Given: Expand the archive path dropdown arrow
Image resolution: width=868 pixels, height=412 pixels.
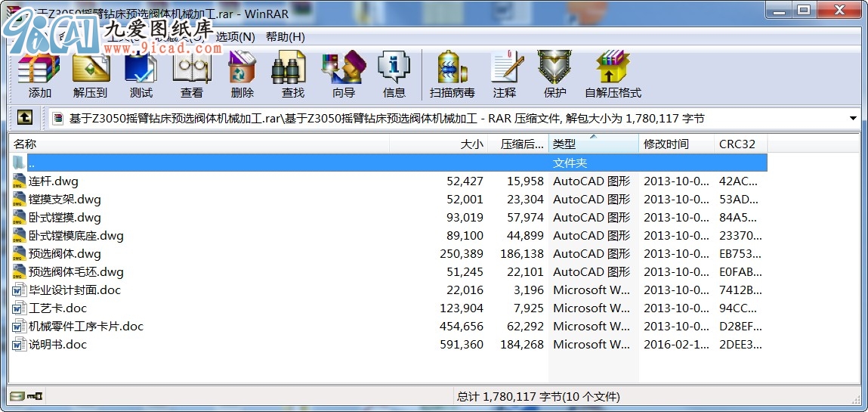Looking at the screenshot, I should point(853,119).
